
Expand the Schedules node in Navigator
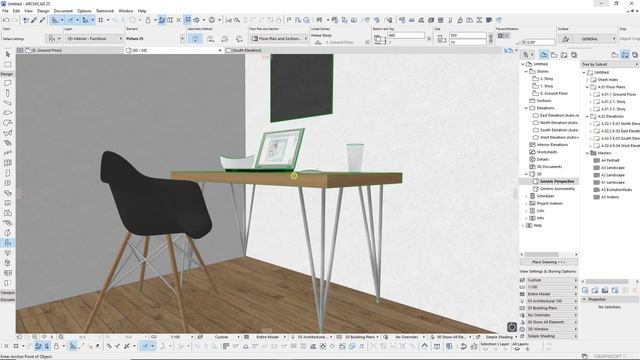click(526, 196)
